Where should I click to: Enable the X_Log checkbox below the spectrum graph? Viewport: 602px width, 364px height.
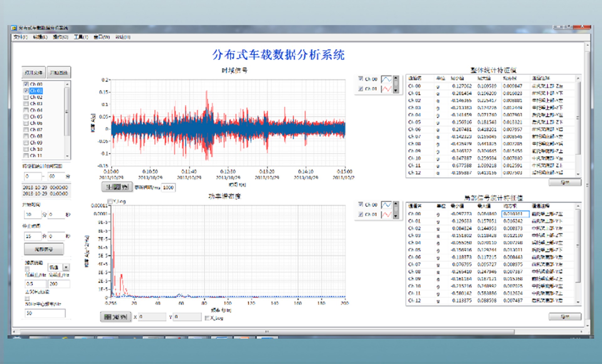pyautogui.click(x=207, y=318)
